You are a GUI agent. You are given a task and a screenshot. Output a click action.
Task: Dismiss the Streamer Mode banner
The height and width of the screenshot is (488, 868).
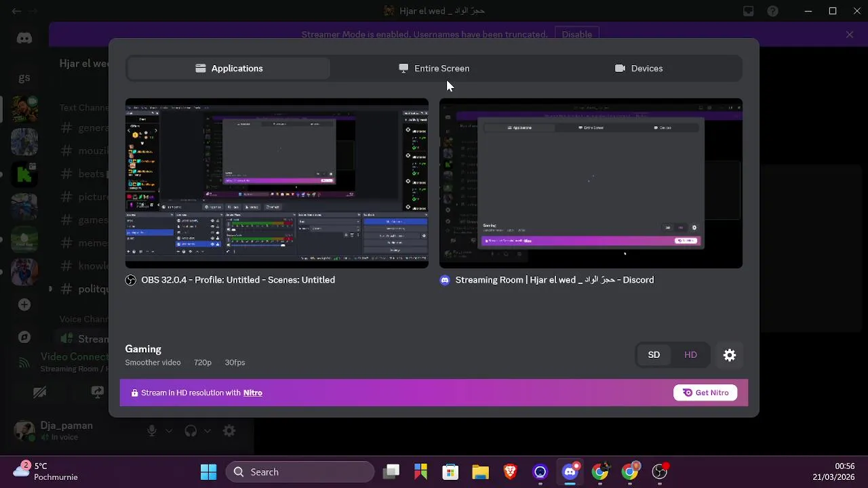coord(850,34)
